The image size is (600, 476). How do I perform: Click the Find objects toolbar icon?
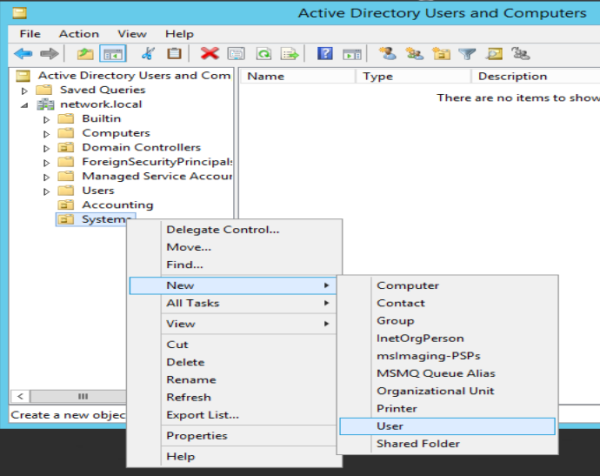[x=494, y=54]
